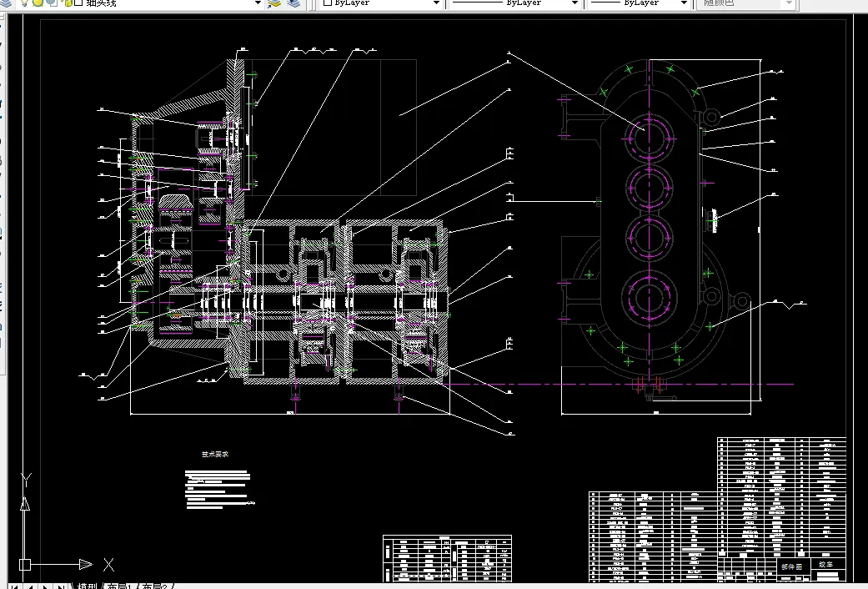Viewport: 868px width, 589px height.
Task: Toggle the layer freeze sun icon
Action: click(38, 3)
